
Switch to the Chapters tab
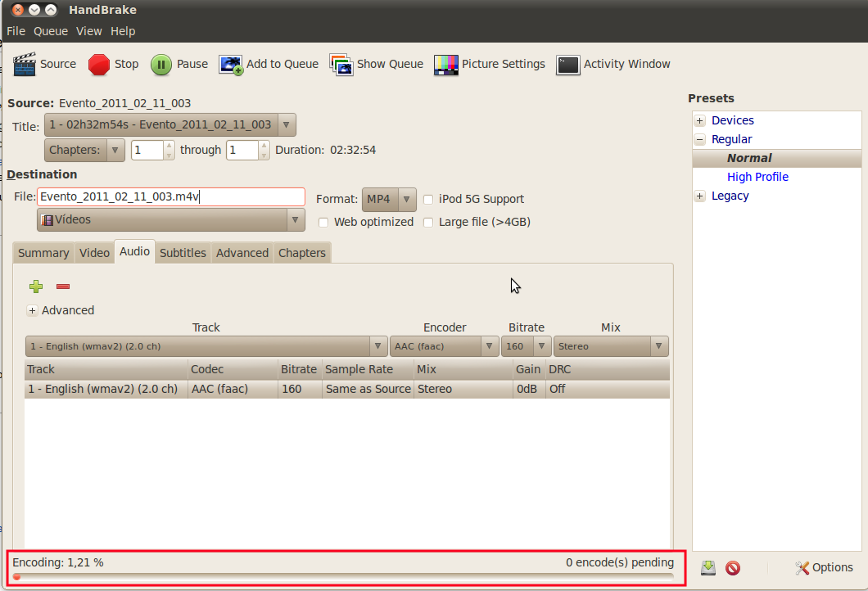(302, 253)
